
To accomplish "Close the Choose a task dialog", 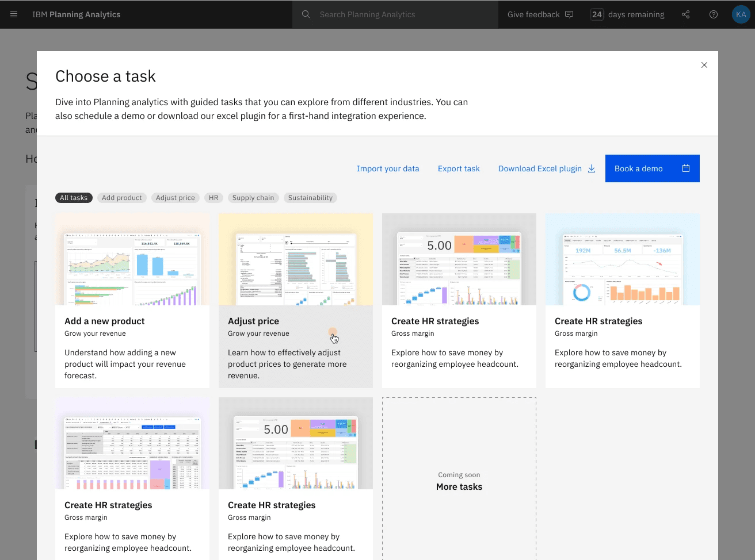I will (x=704, y=65).
